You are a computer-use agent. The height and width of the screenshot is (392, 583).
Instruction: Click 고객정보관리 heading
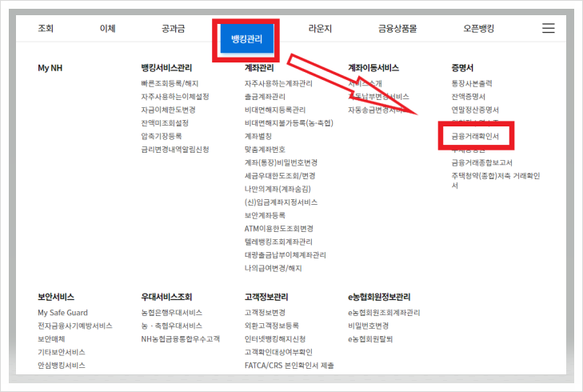[266, 297]
